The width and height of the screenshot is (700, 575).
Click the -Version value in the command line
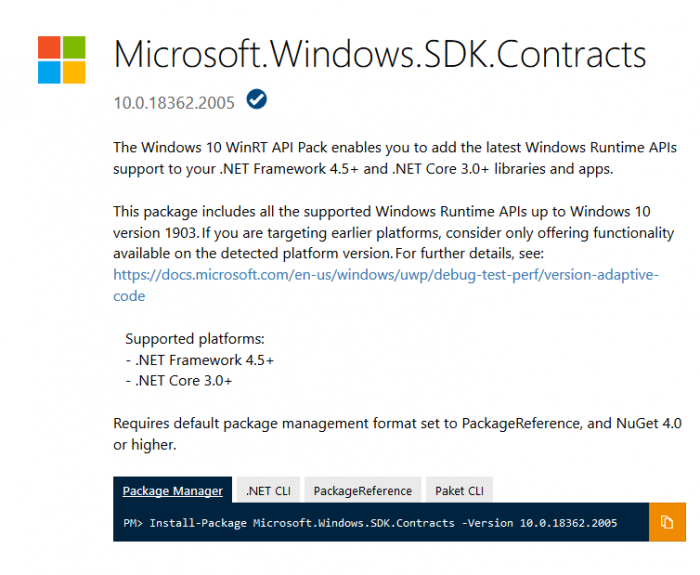pyautogui.click(x=567, y=523)
